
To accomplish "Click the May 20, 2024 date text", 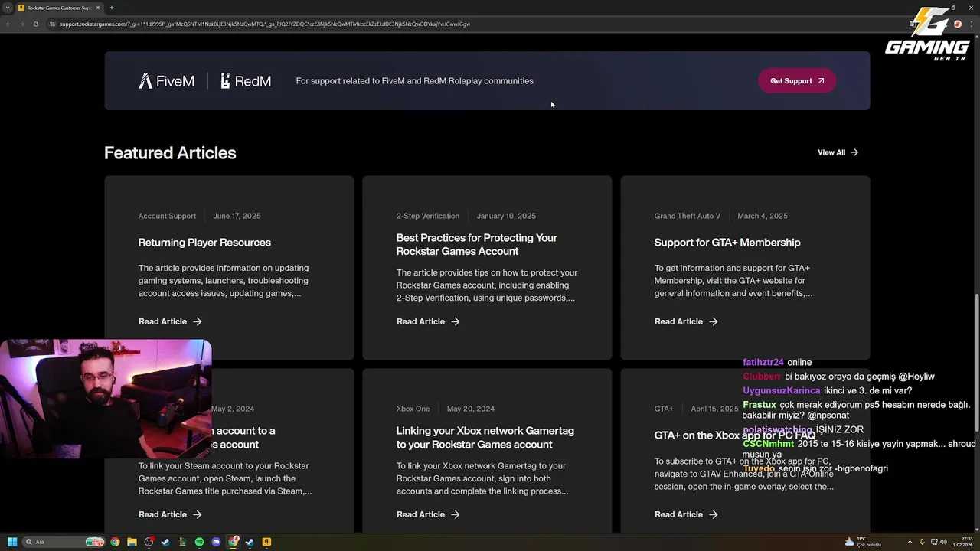I will 471,409.
